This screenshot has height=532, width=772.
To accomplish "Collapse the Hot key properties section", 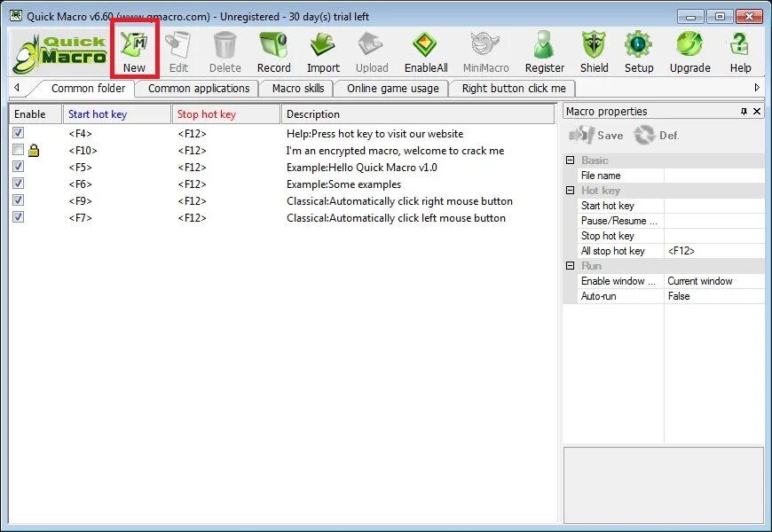I will 571,190.
